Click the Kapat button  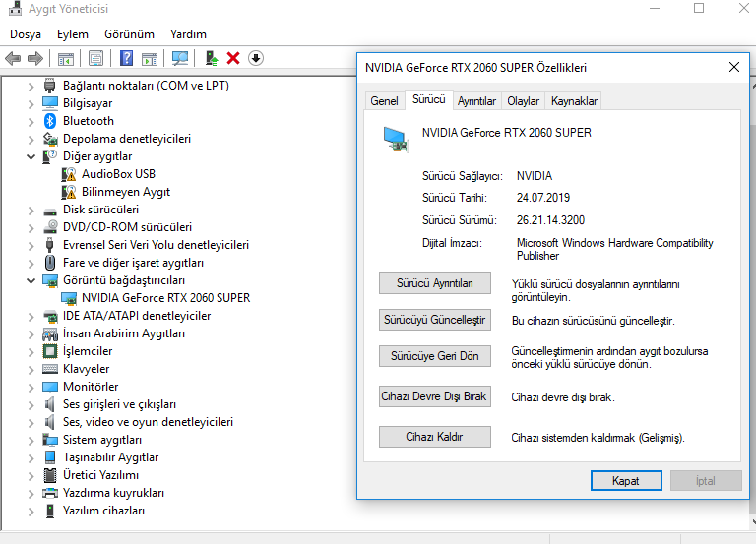click(626, 481)
